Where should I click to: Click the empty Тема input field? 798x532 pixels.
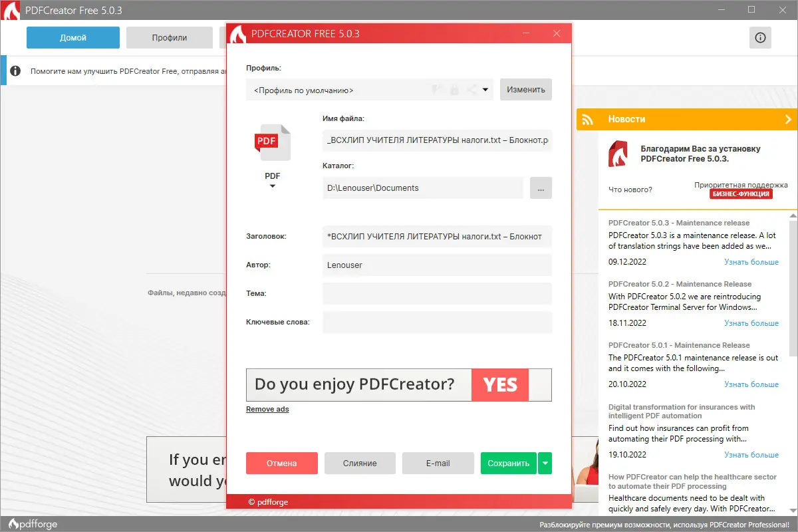coord(438,293)
